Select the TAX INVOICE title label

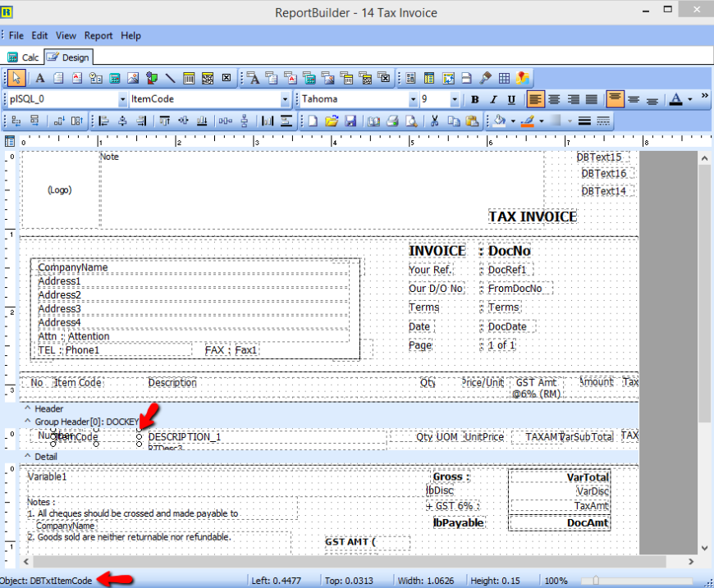click(x=533, y=217)
